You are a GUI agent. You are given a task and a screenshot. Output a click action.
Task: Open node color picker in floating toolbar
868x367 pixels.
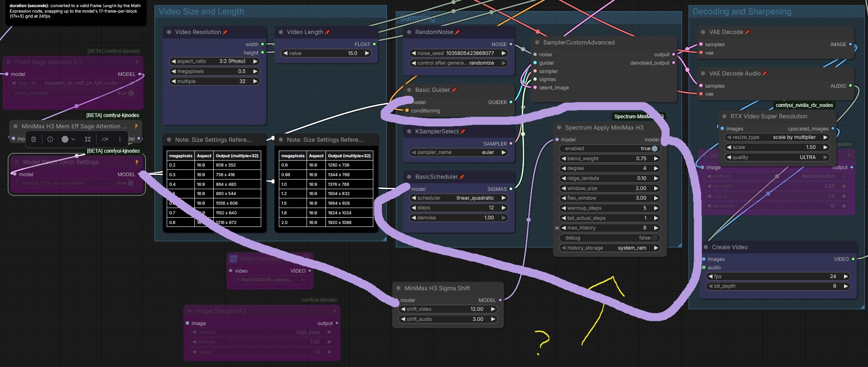[68, 139]
